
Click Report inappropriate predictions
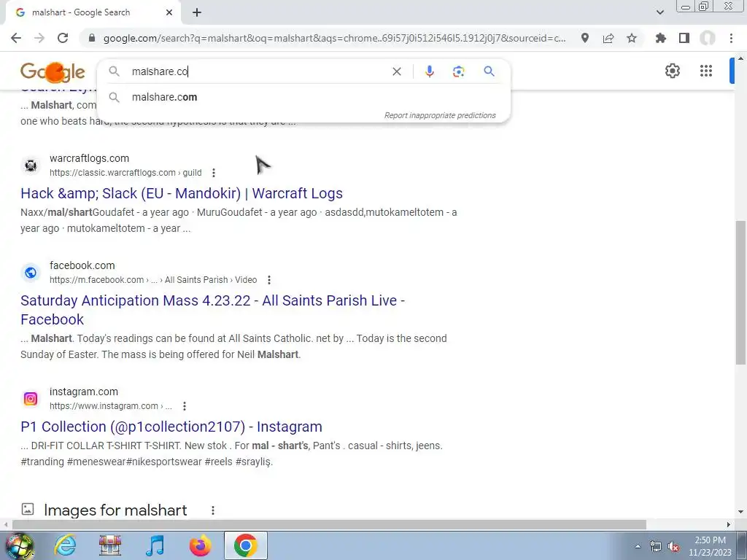click(x=440, y=115)
